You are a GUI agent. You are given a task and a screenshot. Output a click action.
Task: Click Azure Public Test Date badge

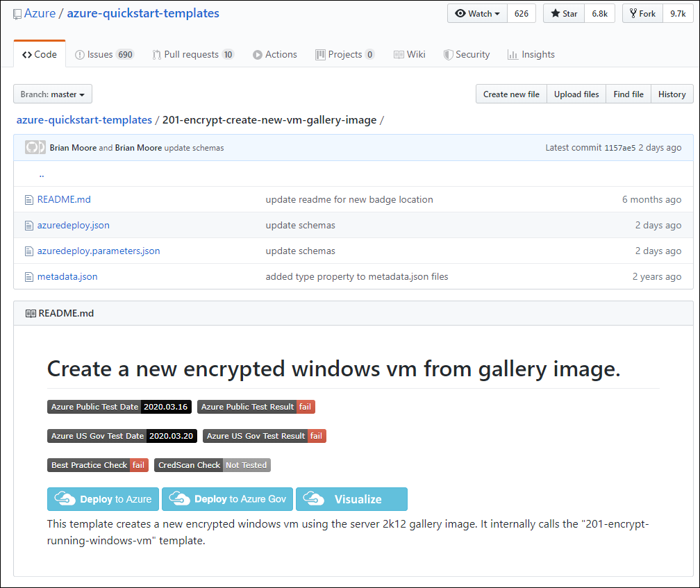pos(119,407)
